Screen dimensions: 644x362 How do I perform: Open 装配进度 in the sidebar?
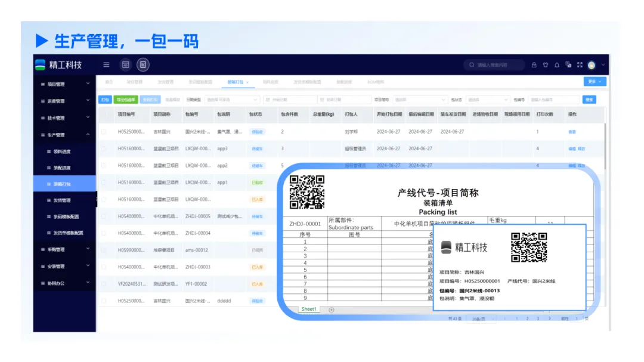[65, 168]
